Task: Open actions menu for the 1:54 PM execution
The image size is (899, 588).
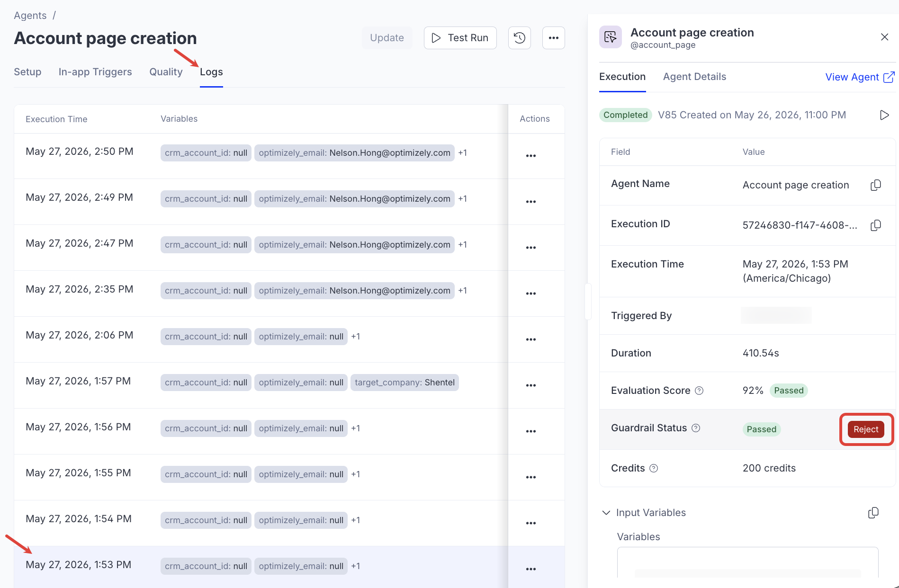Action: (531, 523)
